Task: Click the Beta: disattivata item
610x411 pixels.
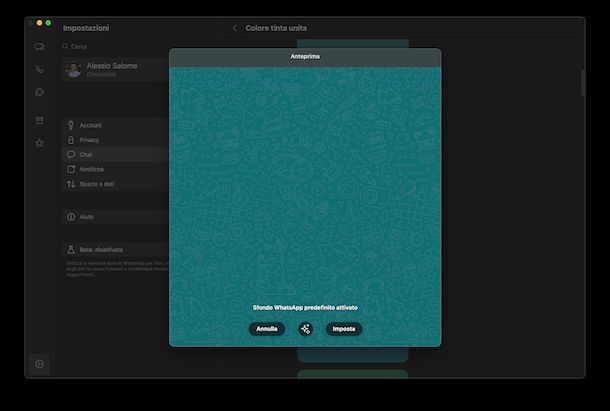Action: point(115,249)
